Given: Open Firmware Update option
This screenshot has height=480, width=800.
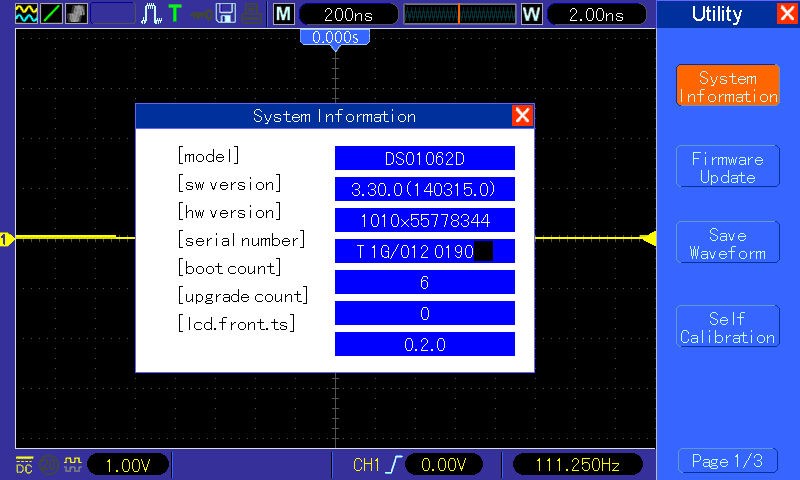Looking at the screenshot, I should (x=728, y=166).
